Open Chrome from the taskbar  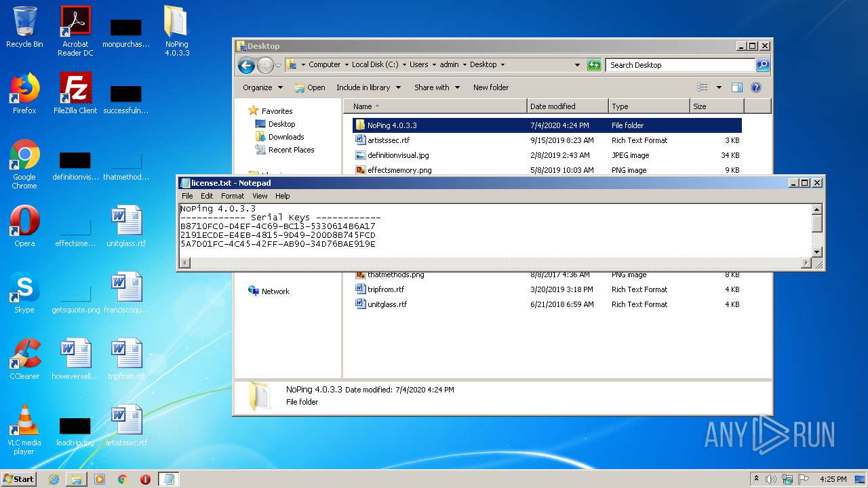[123, 479]
